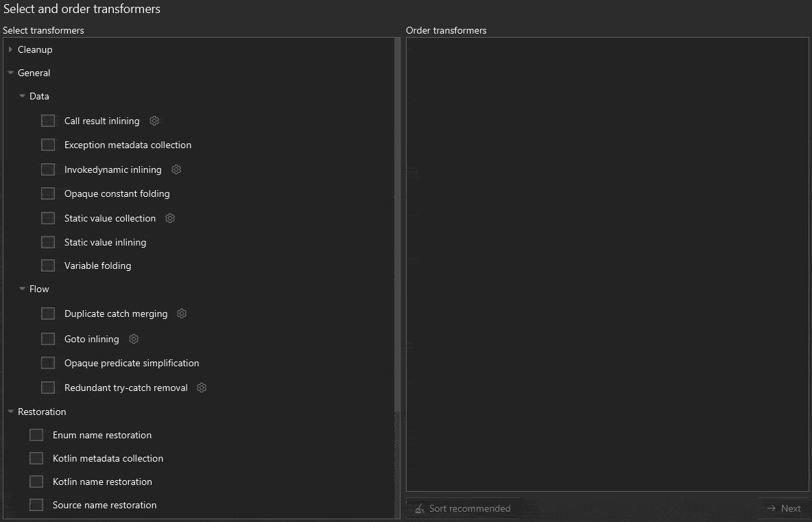Click the transformer list vertical scrollbar
The height and width of the screenshot is (522, 812).
pos(397,225)
